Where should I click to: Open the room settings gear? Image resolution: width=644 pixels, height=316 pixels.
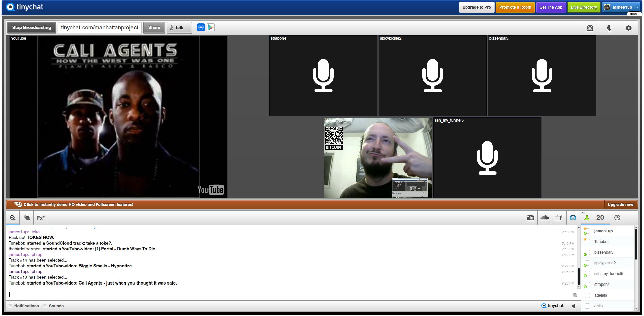coord(629,28)
